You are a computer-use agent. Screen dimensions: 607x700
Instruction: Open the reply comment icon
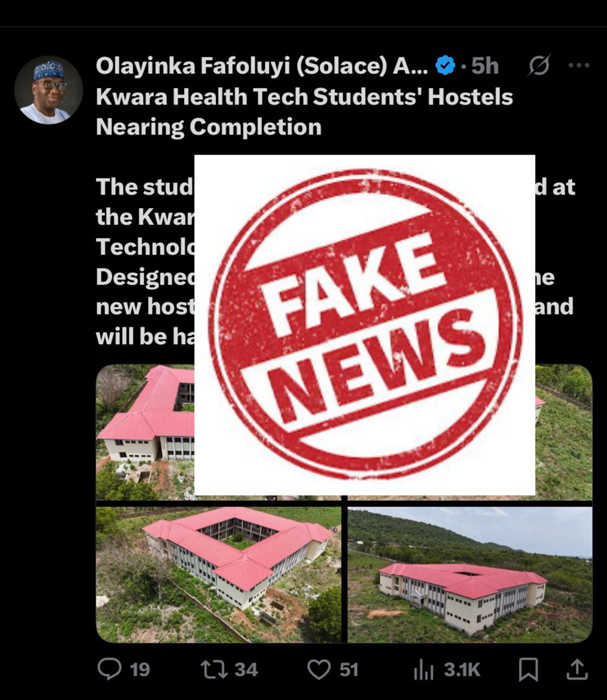click(x=110, y=669)
